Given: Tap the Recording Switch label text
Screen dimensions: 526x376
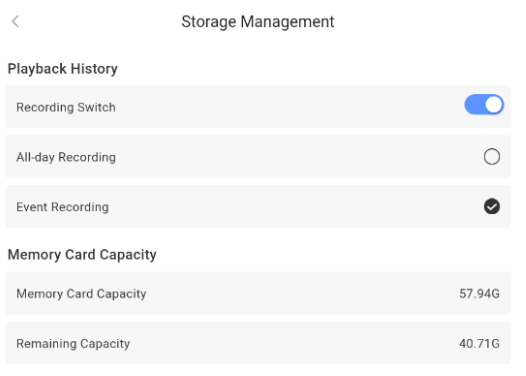Looking at the screenshot, I should [x=66, y=107].
